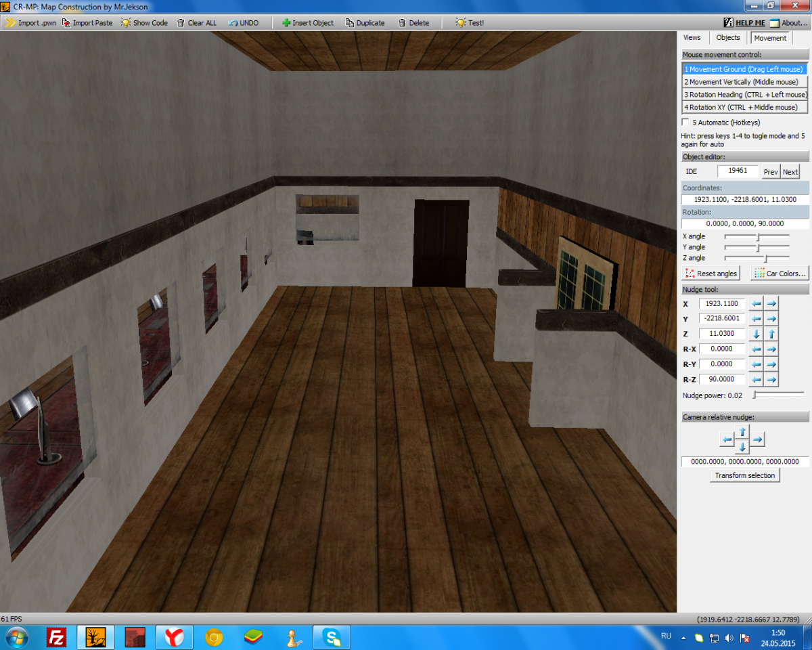Click Prev object button

pyautogui.click(x=771, y=172)
